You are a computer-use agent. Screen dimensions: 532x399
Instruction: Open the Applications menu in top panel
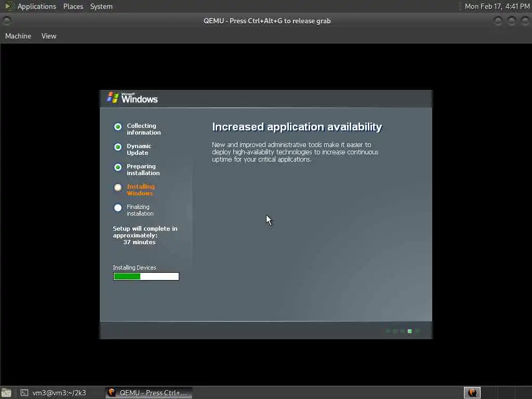pos(37,6)
